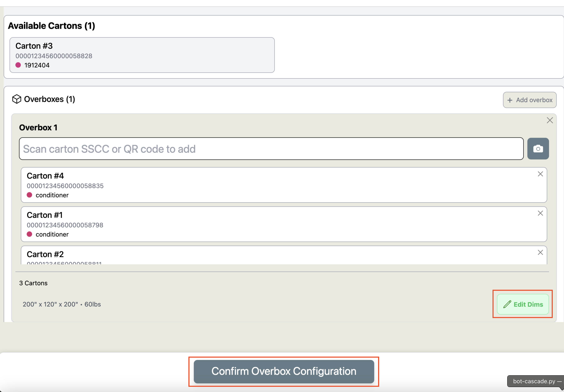Click the pencil icon in Edit Dims
The width and height of the screenshot is (564, 392).
(x=507, y=304)
